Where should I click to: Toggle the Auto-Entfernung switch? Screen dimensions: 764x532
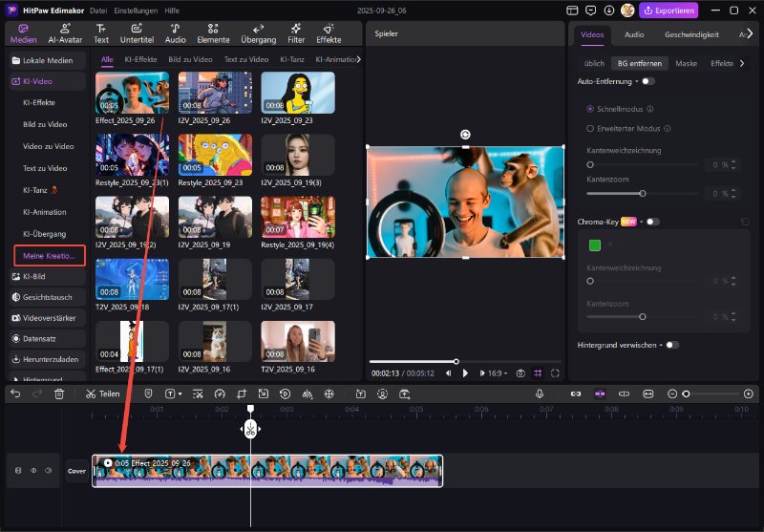point(648,81)
